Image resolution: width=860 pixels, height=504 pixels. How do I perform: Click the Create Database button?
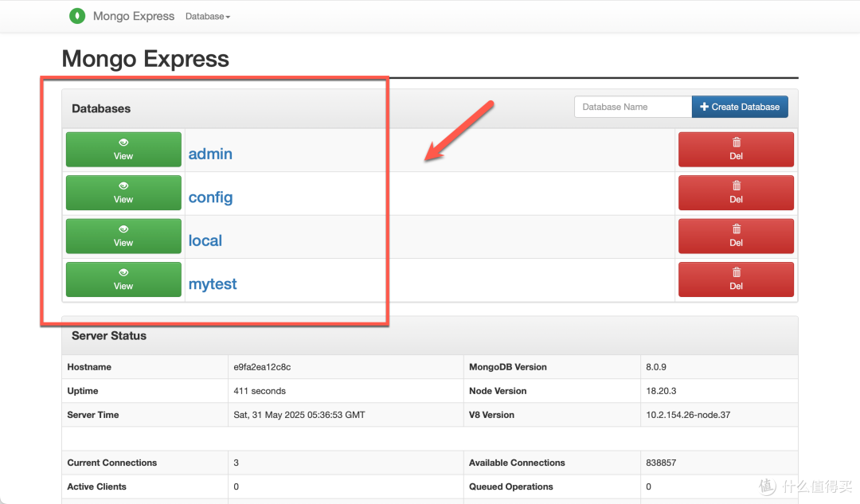pyautogui.click(x=740, y=107)
